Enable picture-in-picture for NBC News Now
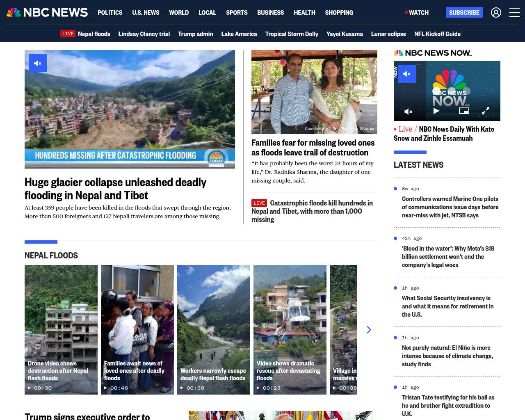 464,111
